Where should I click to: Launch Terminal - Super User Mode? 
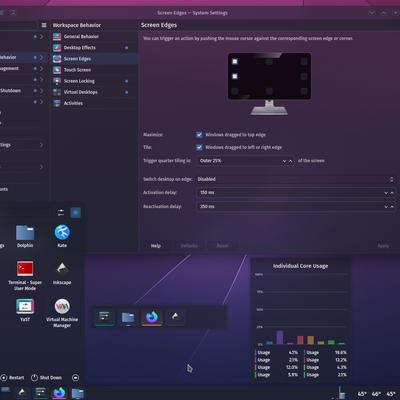[x=25, y=276]
